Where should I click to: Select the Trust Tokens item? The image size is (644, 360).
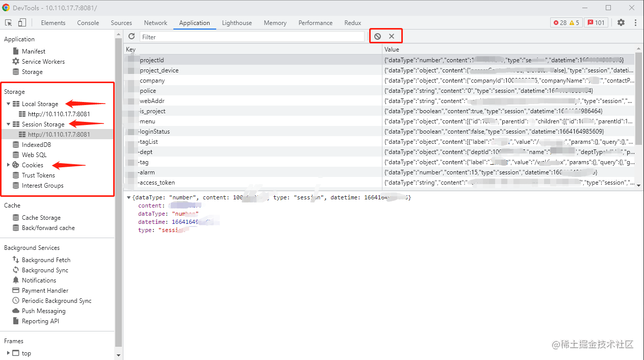click(x=38, y=175)
